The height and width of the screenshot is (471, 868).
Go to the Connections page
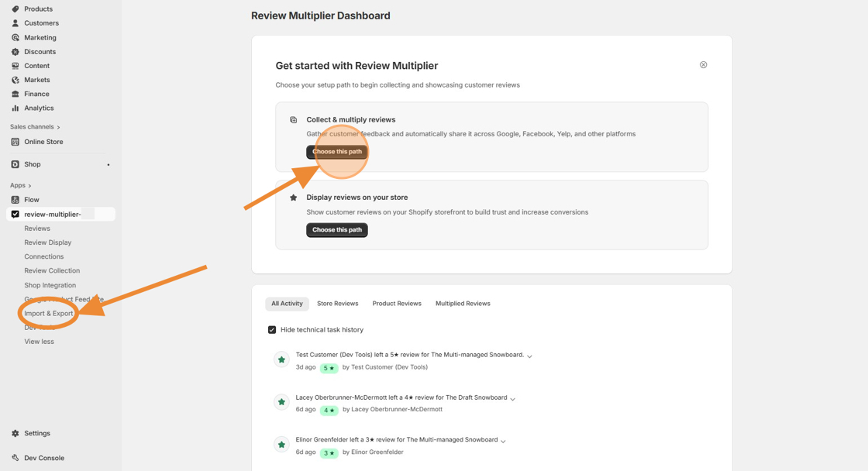click(43, 257)
